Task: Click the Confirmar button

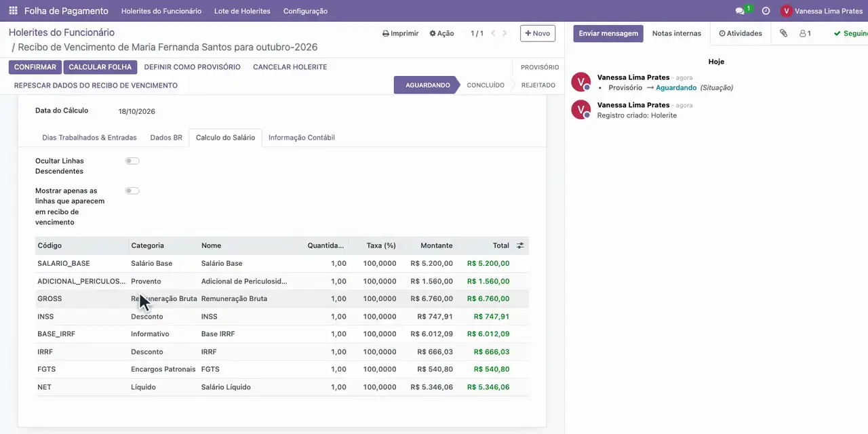Action: pos(35,67)
